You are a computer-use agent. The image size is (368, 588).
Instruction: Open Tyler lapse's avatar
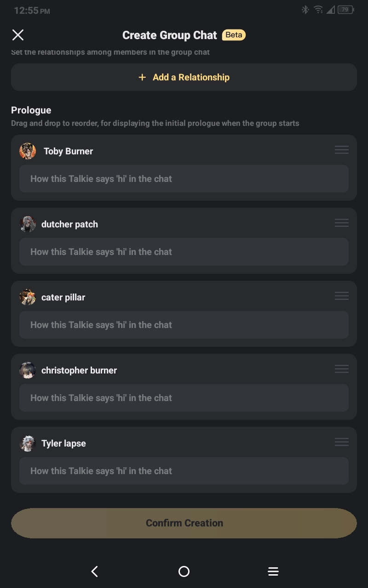[x=28, y=443]
